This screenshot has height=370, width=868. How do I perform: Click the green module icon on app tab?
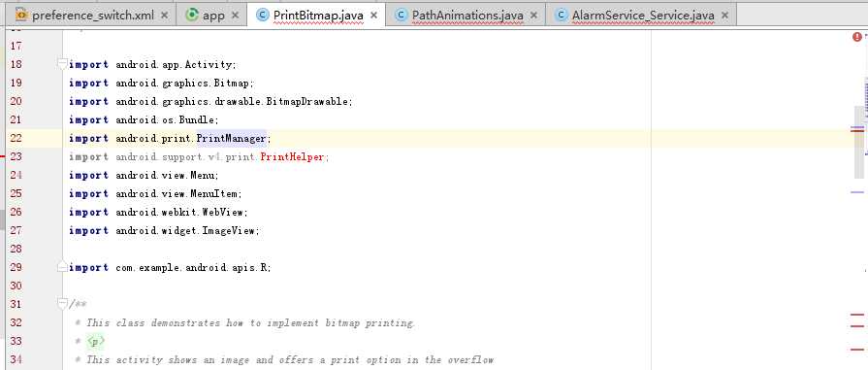[192, 15]
